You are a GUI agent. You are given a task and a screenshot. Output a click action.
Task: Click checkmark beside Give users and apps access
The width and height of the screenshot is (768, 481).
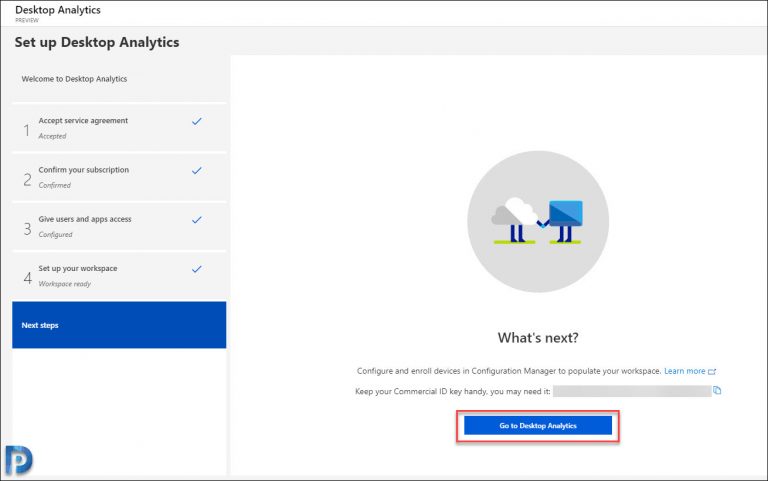[x=196, y=219]
